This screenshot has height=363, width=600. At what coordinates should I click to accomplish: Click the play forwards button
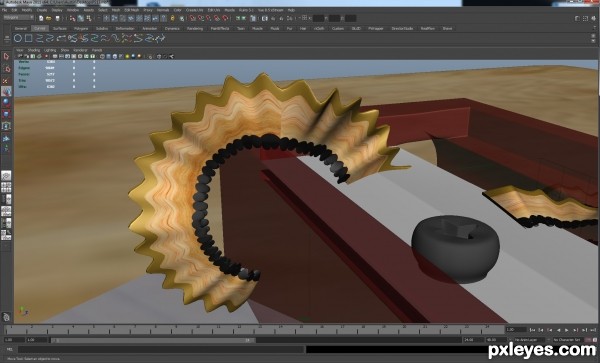(x=567, y=330)
